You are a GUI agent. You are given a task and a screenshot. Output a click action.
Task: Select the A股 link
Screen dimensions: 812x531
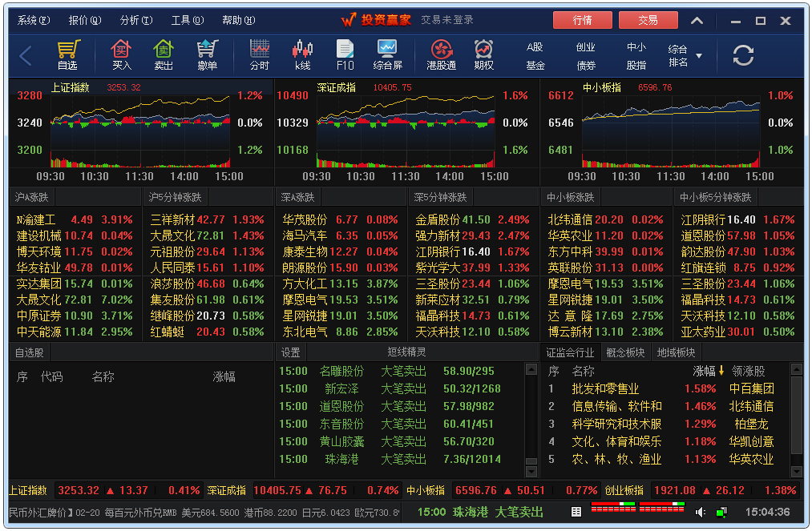(x=535, y=47)
